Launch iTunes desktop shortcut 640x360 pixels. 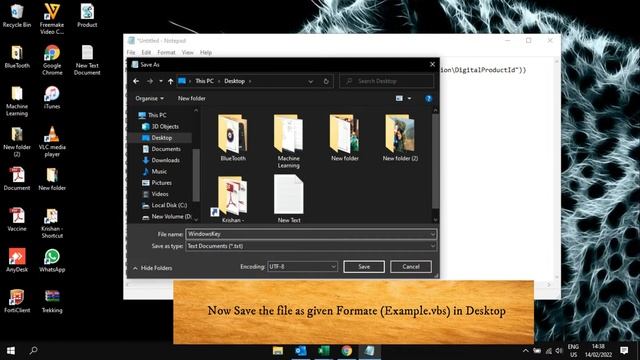[x=52, y=97]
